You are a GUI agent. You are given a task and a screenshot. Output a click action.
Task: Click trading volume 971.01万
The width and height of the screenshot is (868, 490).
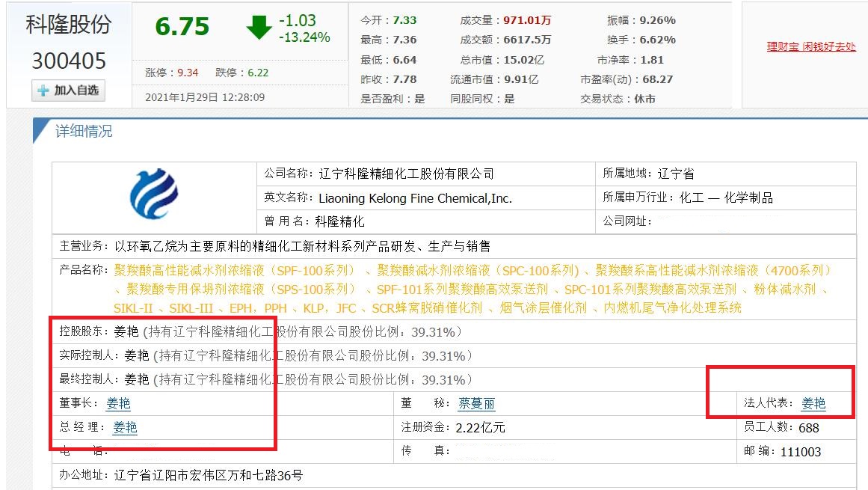click(x=527, y=20)
